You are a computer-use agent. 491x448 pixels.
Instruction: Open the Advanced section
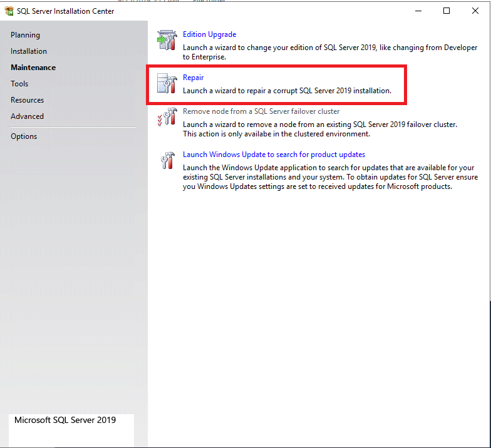pos(28,116)
